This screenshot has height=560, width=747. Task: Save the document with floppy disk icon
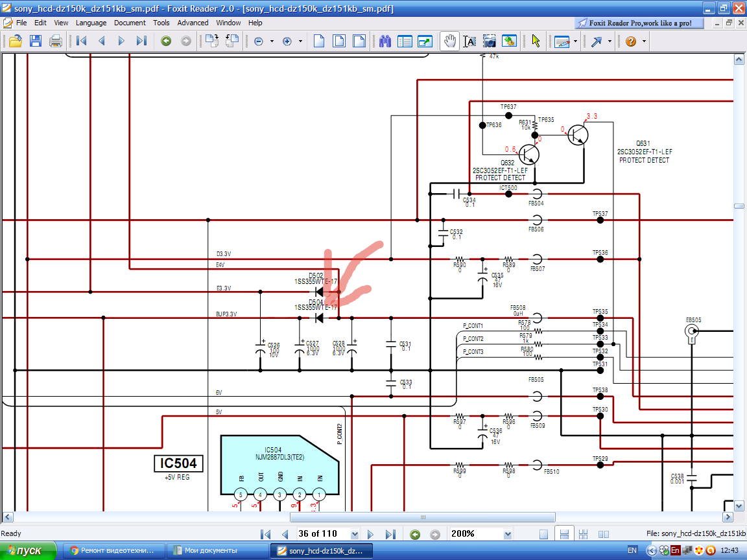[35, 41]
